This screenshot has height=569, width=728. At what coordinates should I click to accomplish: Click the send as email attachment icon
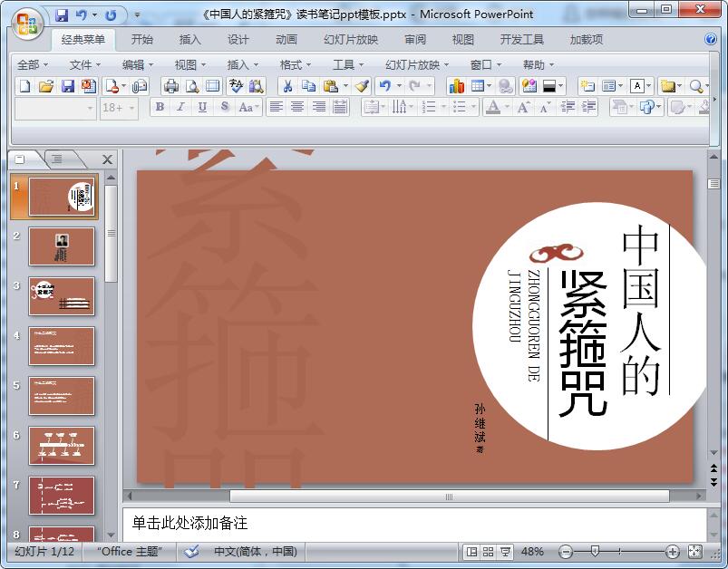(x=140, y=86)
